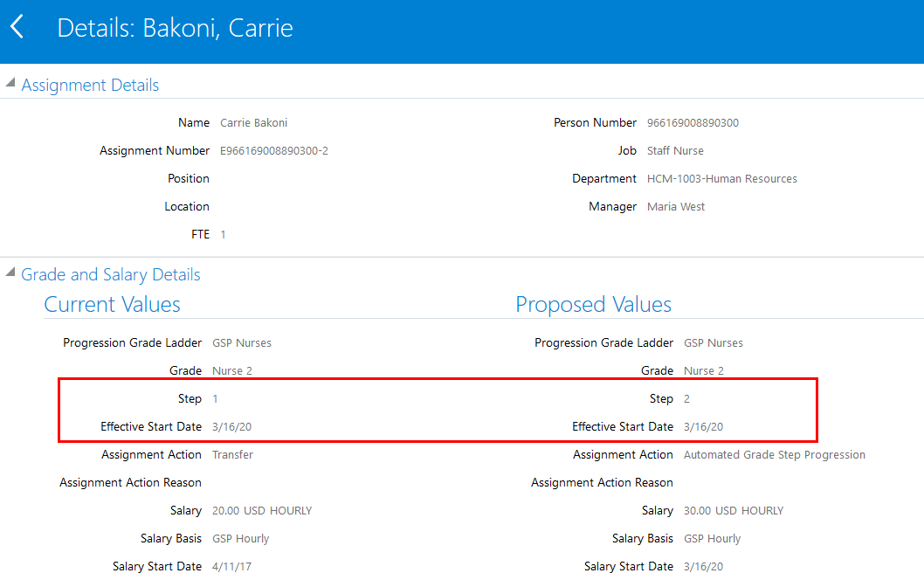Image resolution: width=924 pixels, height=580 pixels.
Task: Collapse the Assignment Details section triangle
Action: (10, 83)
